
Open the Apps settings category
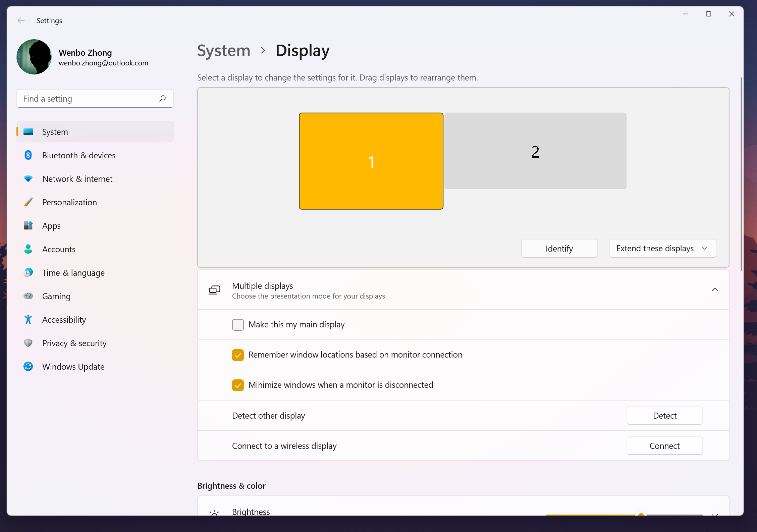[51, 226]
